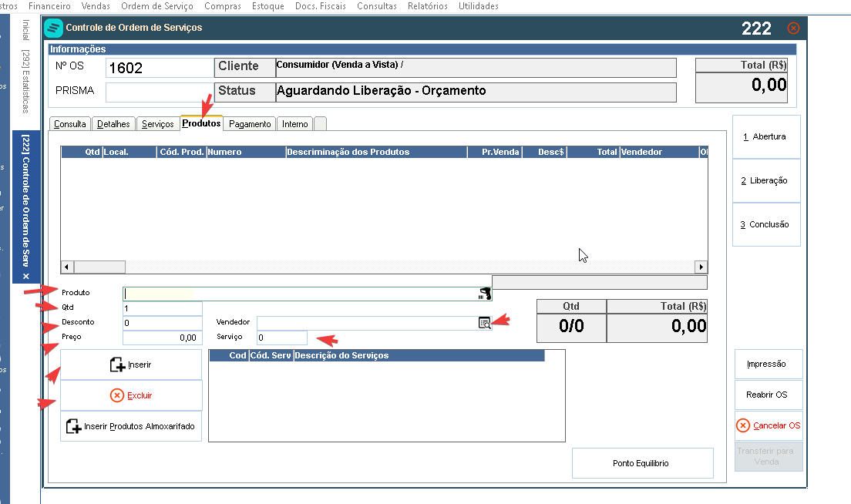The width and height of the screenshot is (851, 504).
Task: Switch to the Serviços tab
Action: 157,124
